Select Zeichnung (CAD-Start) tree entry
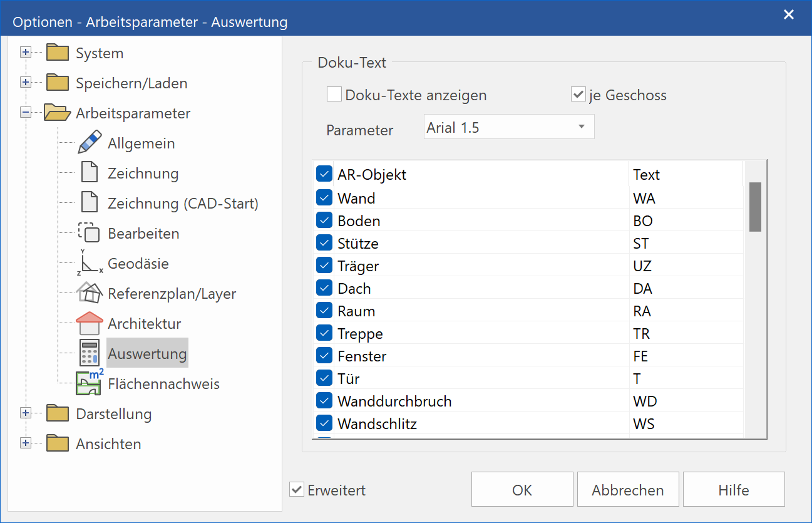Screen dimensions: 812x523 (183, 204)
